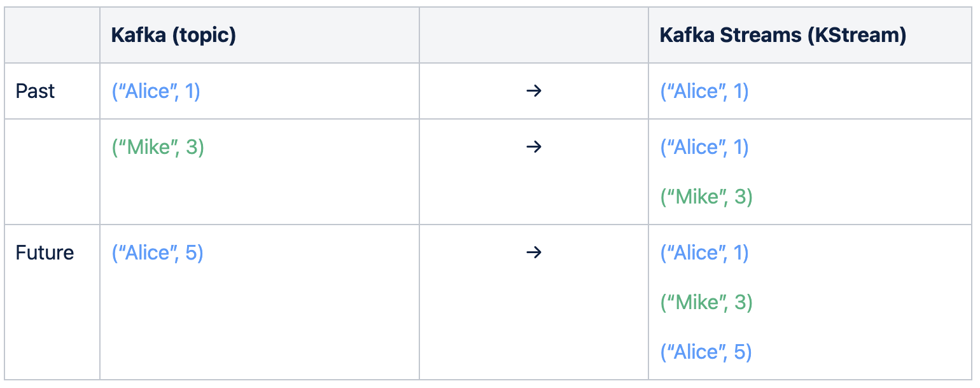Click (“Alice”, 5) in the KStream column
The width and height of the screenshot is (980, 388).
click(x=706, y=352)
